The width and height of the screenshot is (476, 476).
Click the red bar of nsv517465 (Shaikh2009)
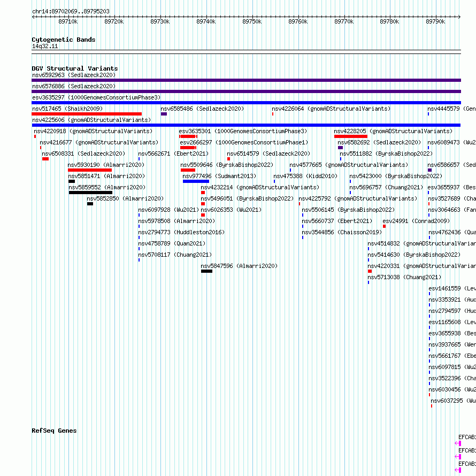pos(87,114)
